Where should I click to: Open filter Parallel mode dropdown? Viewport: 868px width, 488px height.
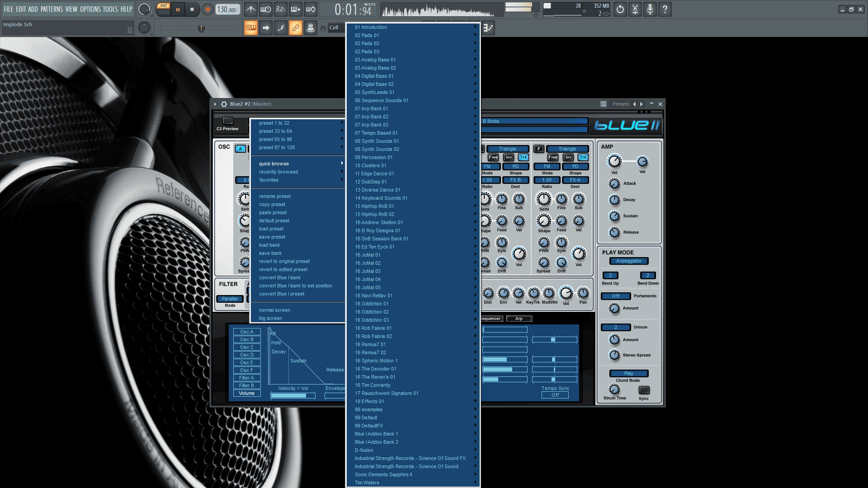pyautogui.click(x=230, y=299)
